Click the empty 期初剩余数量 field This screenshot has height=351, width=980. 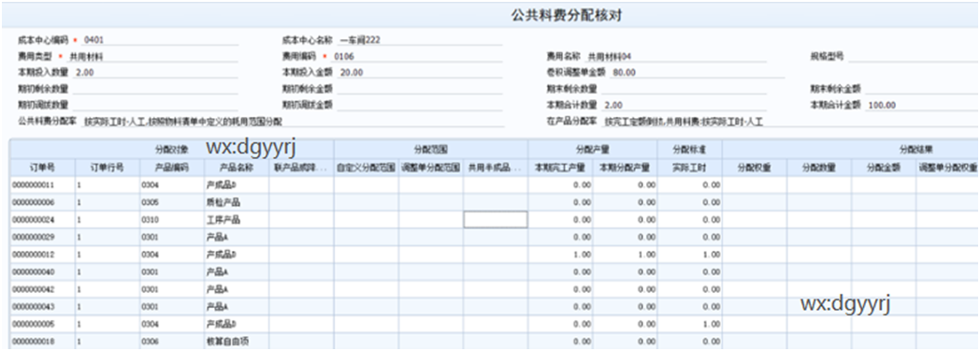coord(155,89)
